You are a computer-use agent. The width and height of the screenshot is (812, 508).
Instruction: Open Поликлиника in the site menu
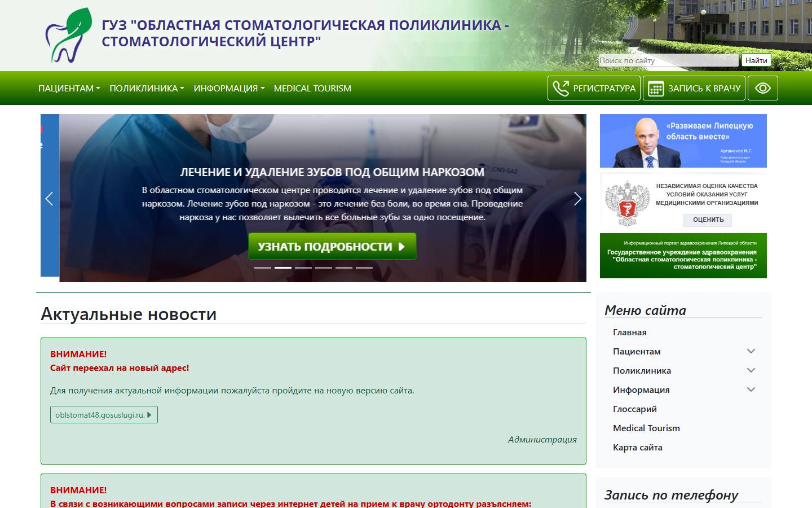click(642, 370)
